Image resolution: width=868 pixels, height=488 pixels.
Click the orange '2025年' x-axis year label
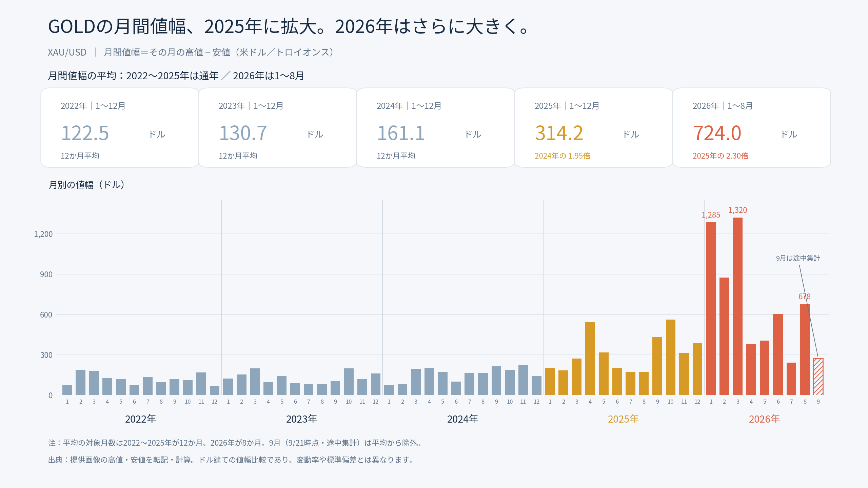624,419
